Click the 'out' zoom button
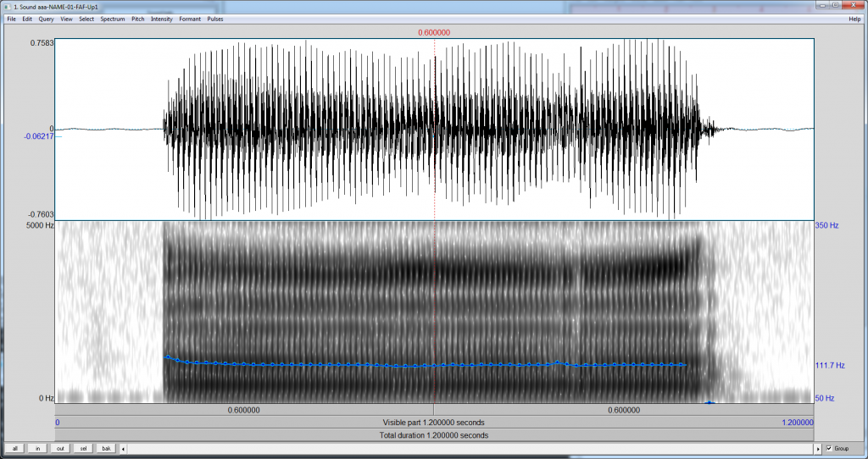 tap(60, 449)
